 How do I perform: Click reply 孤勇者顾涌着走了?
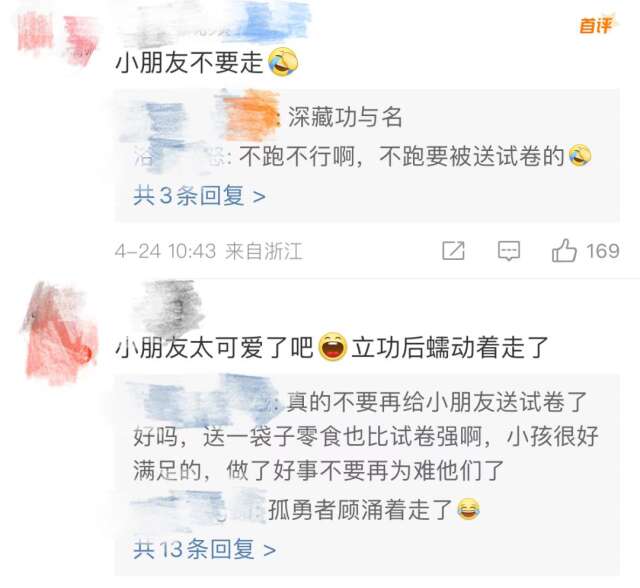pyautogui.click(x=360, y=510)
